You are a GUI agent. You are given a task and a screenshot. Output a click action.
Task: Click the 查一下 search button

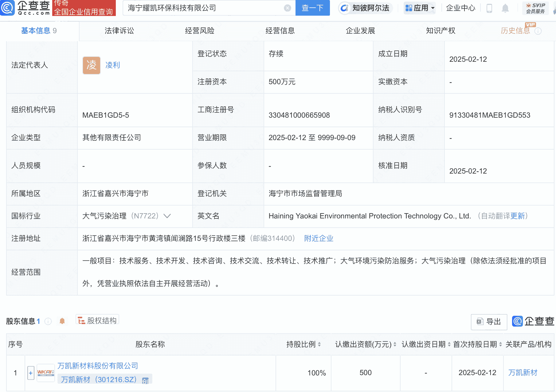pyautogui.click(x=312, y=8)
